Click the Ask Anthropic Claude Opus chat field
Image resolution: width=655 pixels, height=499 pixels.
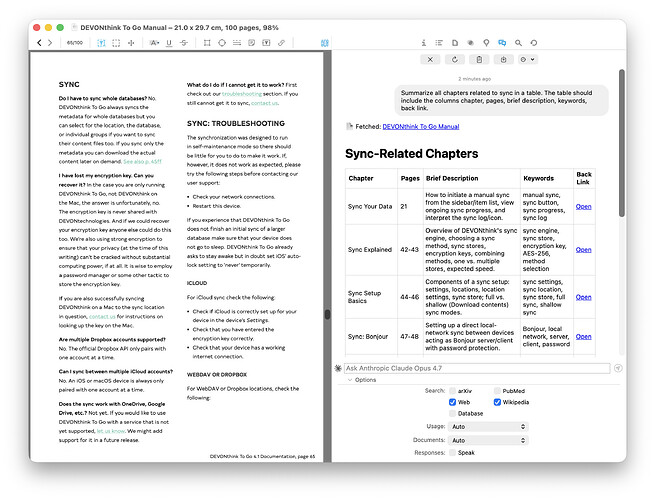point(477,368)
